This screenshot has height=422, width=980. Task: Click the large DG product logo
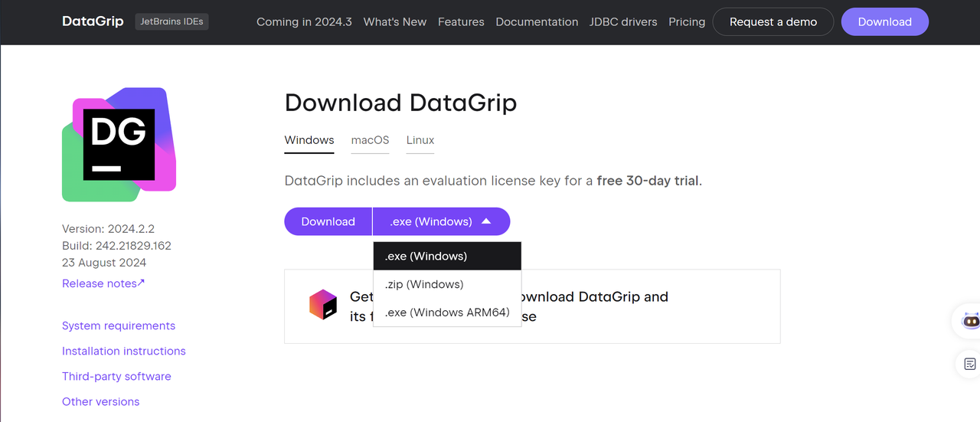pyautogui.click(x=119, y=145)
